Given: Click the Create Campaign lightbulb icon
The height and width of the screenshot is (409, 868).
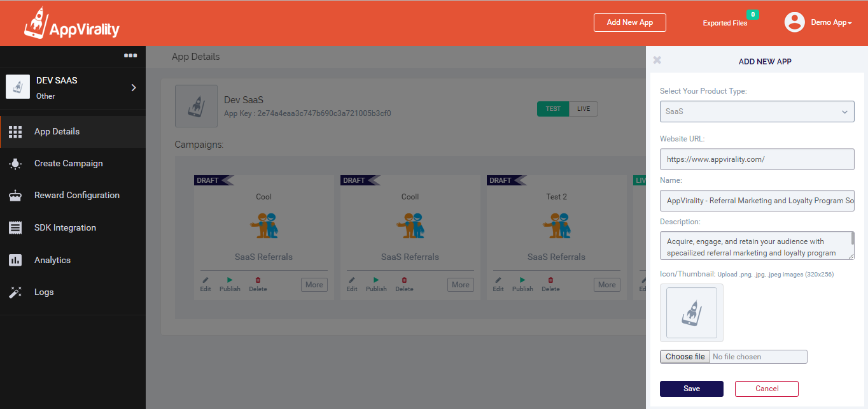Looking at the screenshot, I should pyautogui.click(x=15, y=164).
